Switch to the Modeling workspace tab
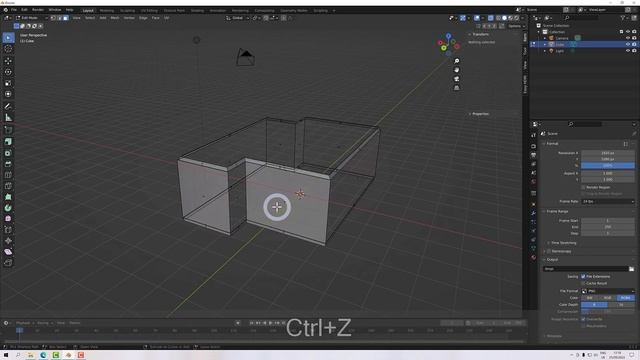This screenshot has width=640, height=360. coord(107,11)
